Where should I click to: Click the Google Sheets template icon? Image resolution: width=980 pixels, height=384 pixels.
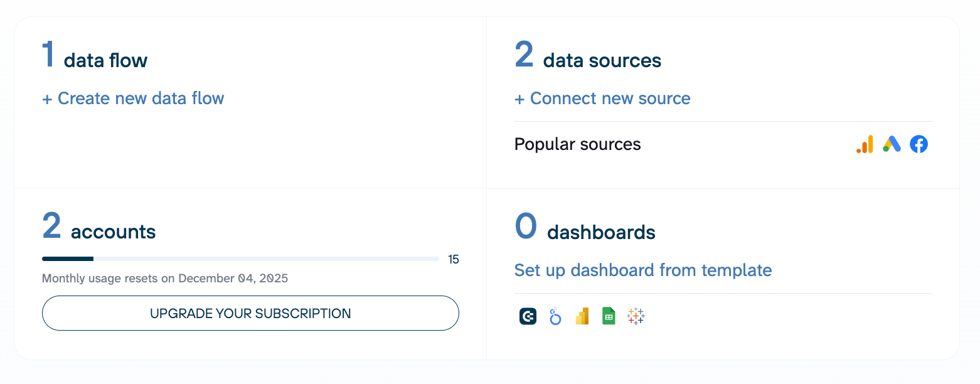click(x=609, y=316)
